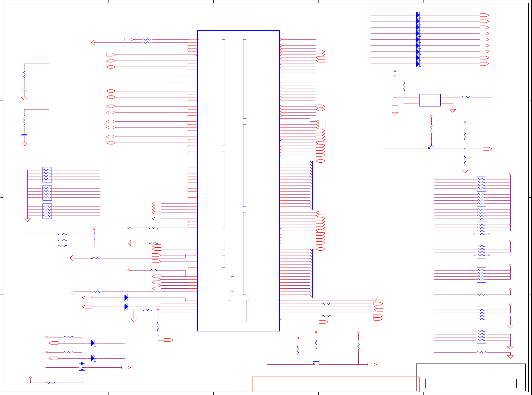Select the ground symbol under small IC output
Viewport: 532px width, 395px height.
pos(453,110)
